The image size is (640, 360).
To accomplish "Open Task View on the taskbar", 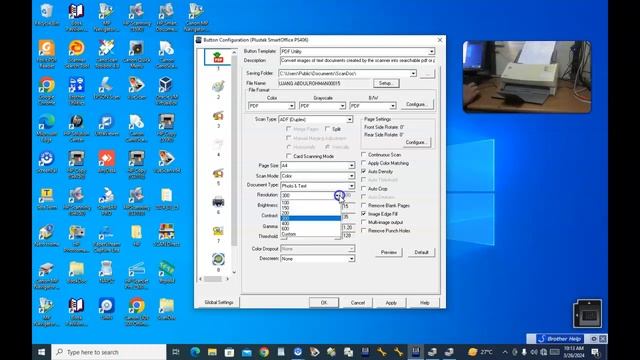I will (176, 352).
